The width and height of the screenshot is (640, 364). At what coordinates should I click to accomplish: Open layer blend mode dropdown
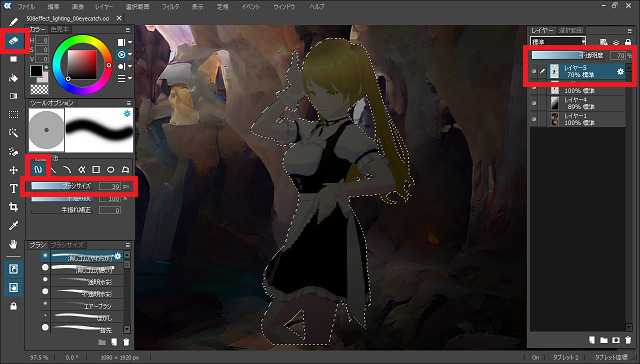click(558, 42)
